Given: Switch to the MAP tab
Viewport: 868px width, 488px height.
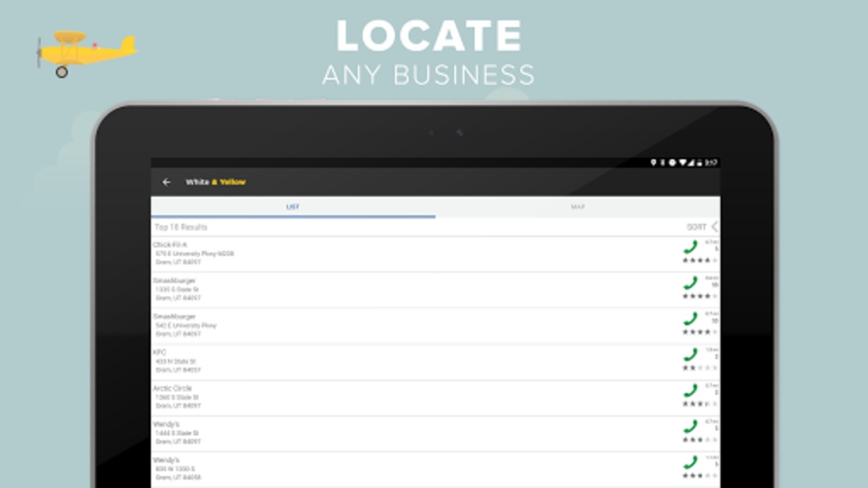Looking at the screenshot, I should (x=578, y=207).
